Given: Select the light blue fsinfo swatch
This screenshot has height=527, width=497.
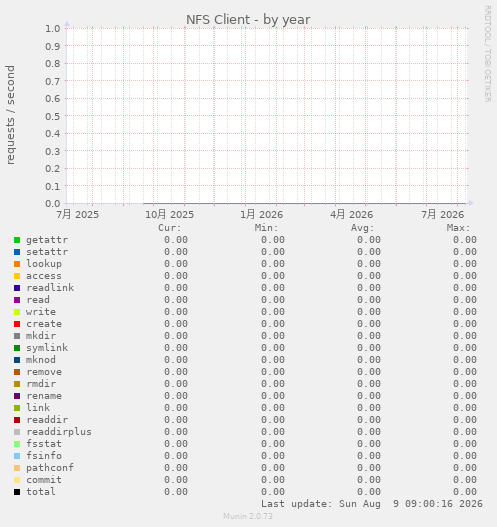Looking at the screenshot, I should click(17, 456).
